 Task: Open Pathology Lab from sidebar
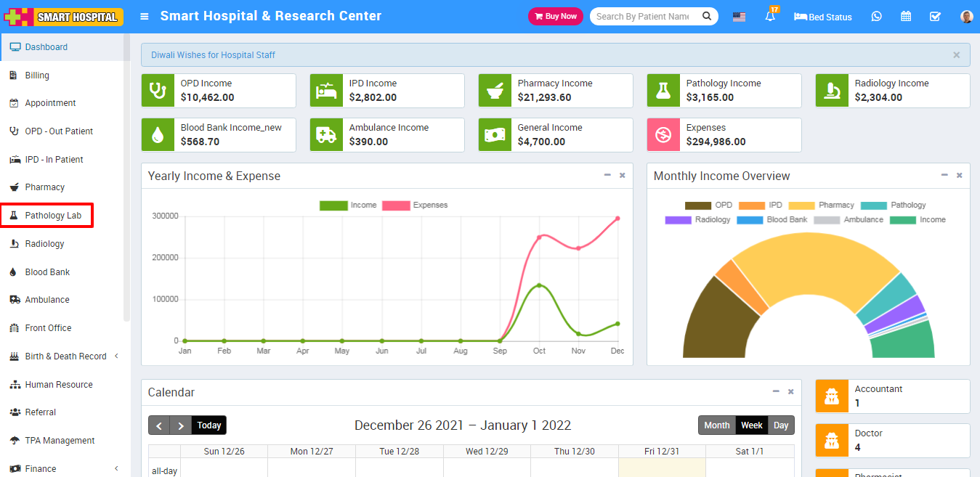(52, 216)
